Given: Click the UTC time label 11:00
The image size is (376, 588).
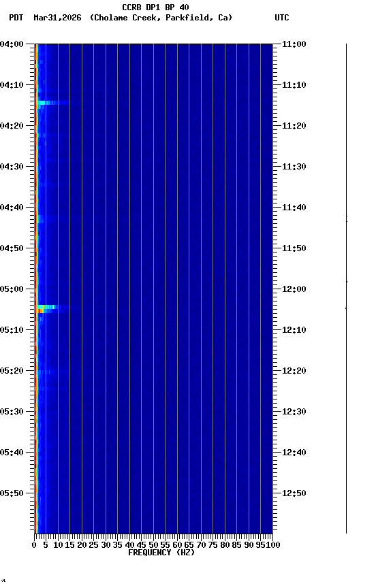Looking at the screenshot, I should click(294, 45).
